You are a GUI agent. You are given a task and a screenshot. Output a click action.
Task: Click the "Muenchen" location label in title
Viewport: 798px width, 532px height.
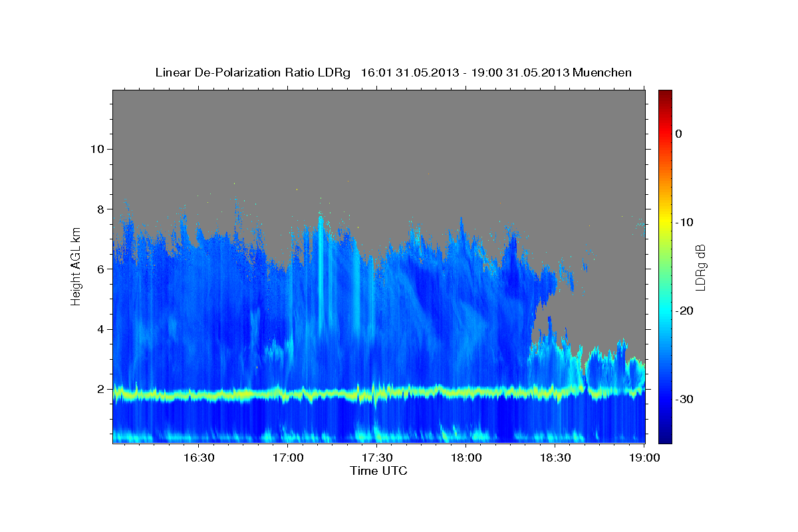(602, 72)
